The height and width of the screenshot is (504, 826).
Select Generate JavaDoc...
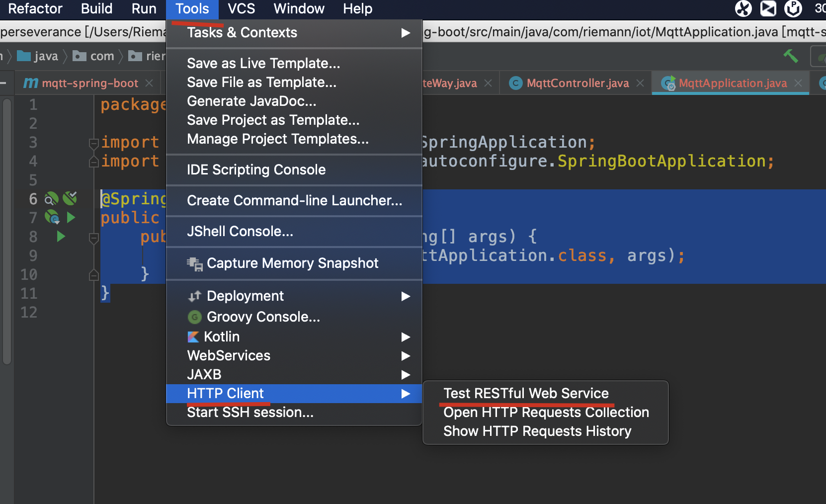251,101
